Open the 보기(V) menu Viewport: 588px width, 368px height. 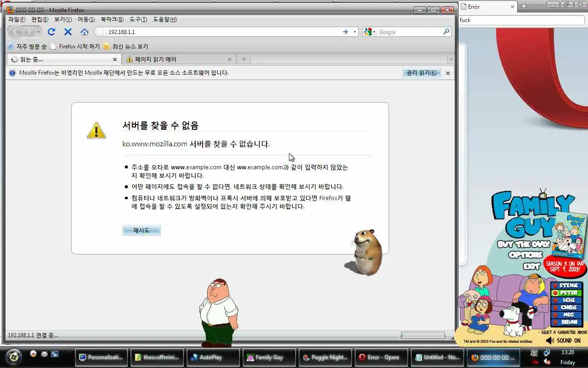coord(63,19)
